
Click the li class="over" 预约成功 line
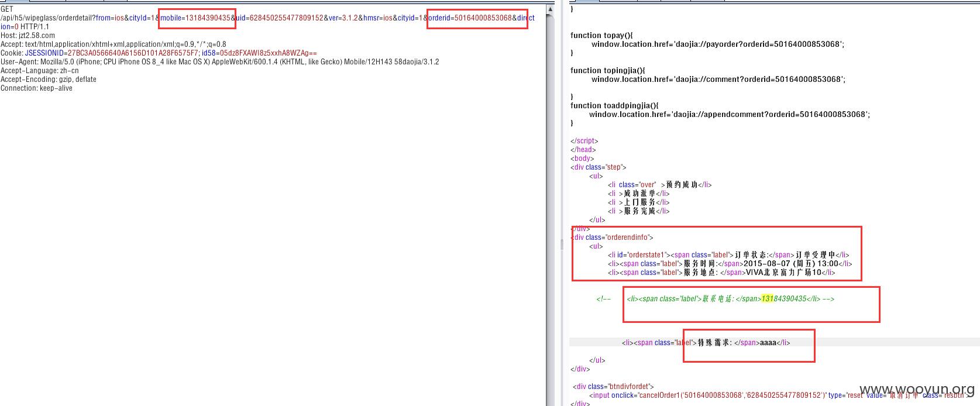click(x=660, y=185)
